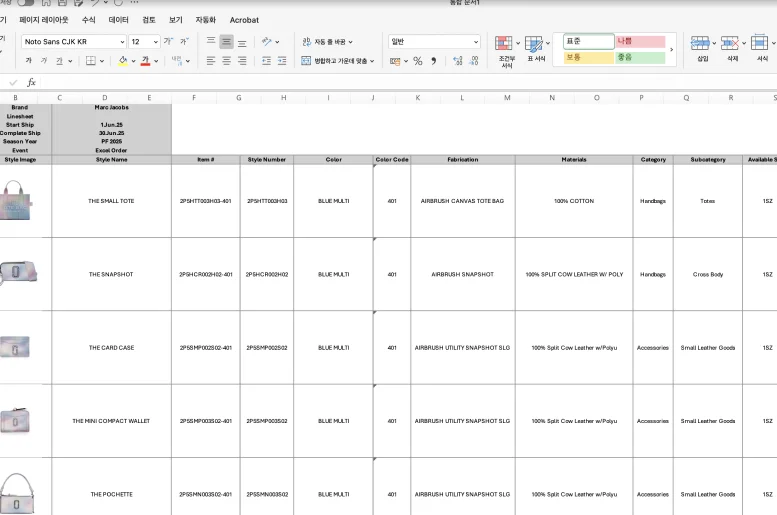Toggle bold formatting (가) button
Screen dimensions: 777x515
[28, 61]
